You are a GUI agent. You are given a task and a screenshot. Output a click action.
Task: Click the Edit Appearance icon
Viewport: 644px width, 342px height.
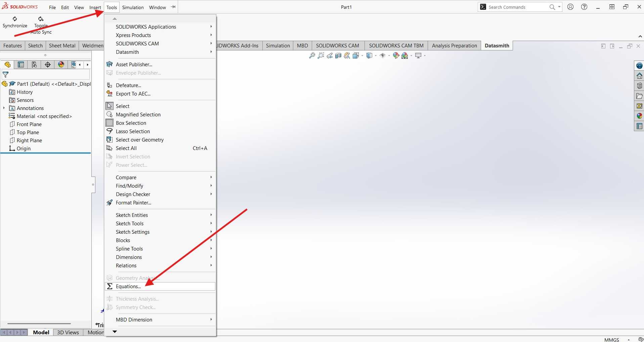[396, 55]
